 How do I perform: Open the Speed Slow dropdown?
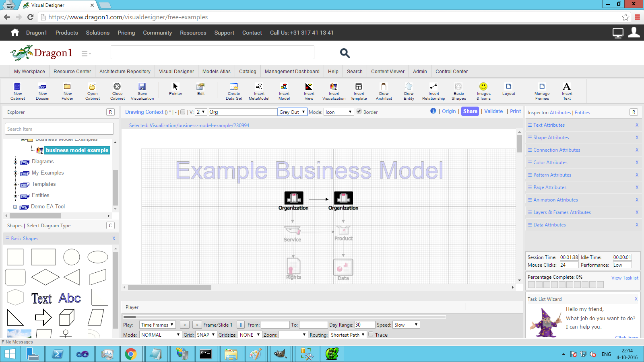coord(407,325)
